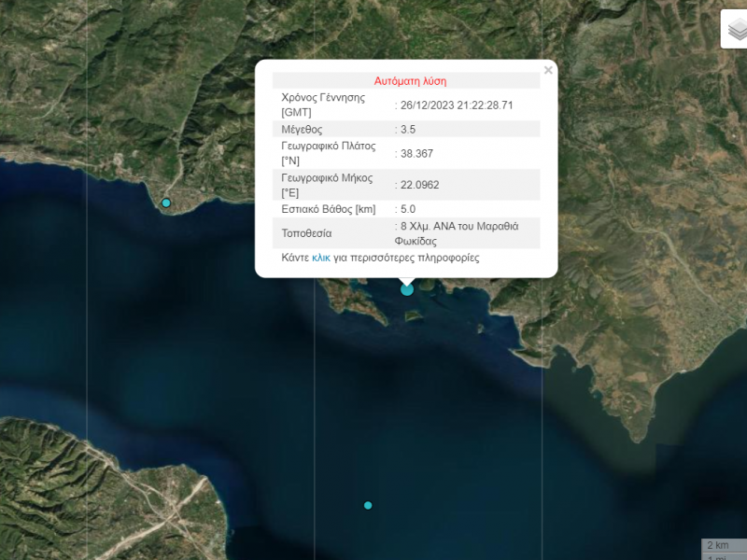Click the Αυτόματη λύση popup title
This screenshot has height=560, width=747.
pos(411,79)
